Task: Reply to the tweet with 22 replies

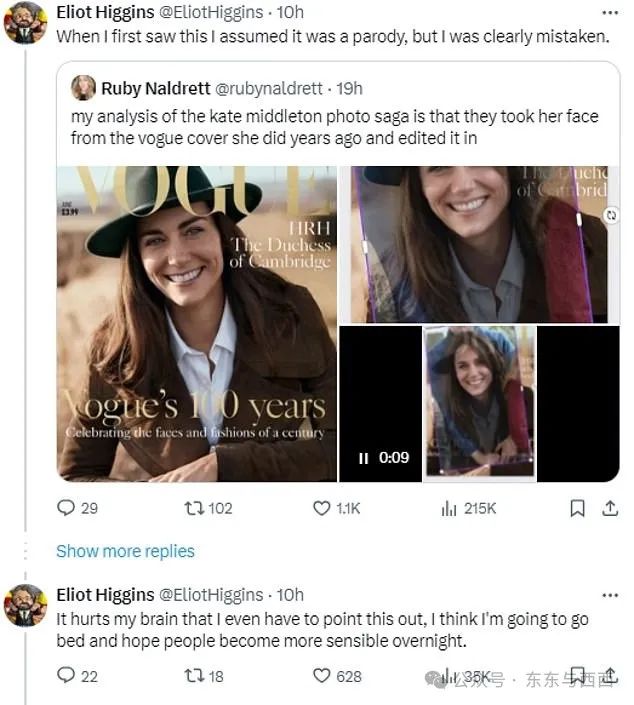Action: point(66,676)
